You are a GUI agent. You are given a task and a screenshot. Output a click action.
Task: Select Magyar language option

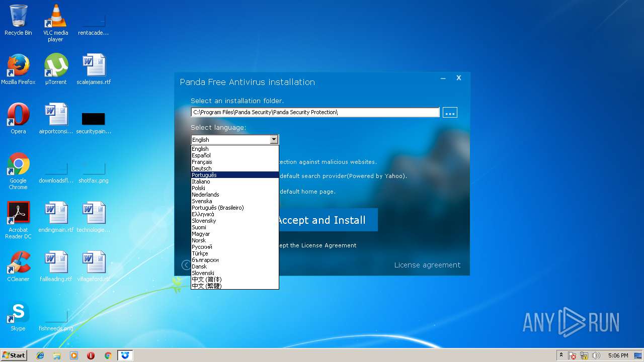(x=235, y=234)
